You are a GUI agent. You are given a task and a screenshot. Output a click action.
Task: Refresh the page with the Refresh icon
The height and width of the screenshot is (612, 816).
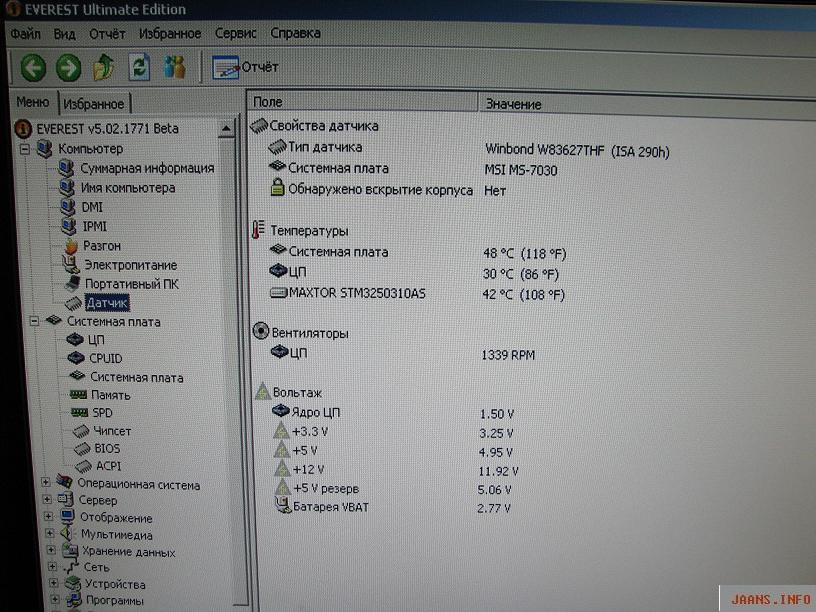coord(139,67)
